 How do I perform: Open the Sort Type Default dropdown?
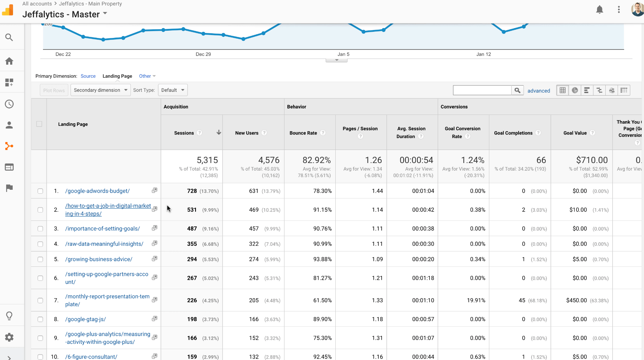(x=173, y=90)
